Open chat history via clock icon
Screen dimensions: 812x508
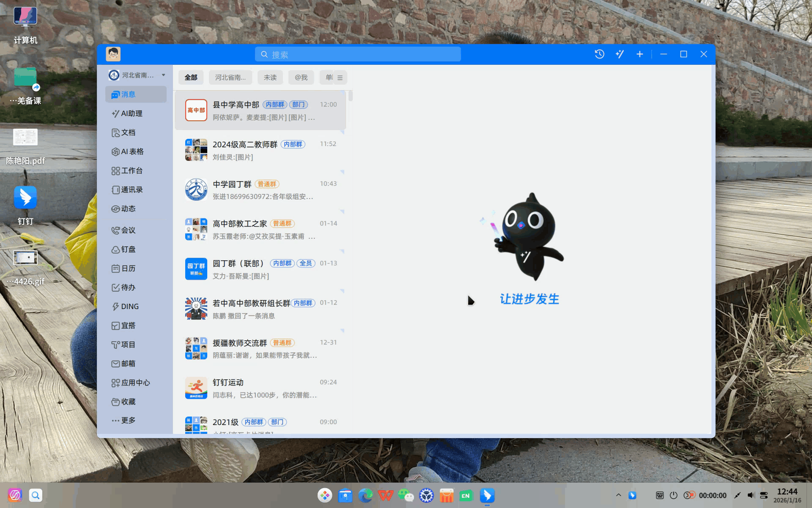tap(599, 54)
